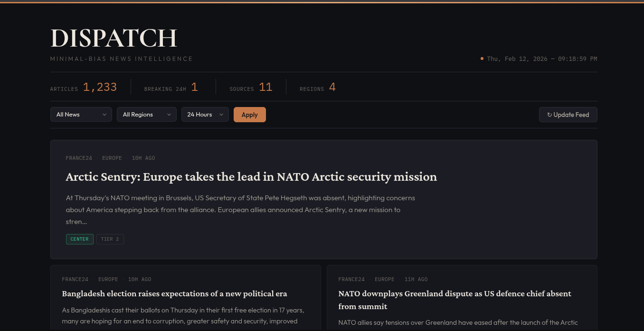Click the chevron on the All Regions filter
This screenshot has height=331, width=644.
click(169, 115)
